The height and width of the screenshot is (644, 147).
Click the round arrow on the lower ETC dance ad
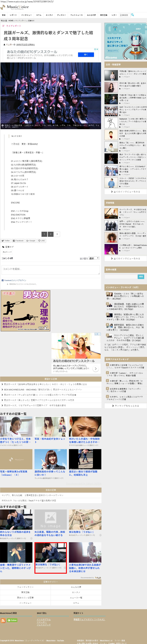click(96, 368)
